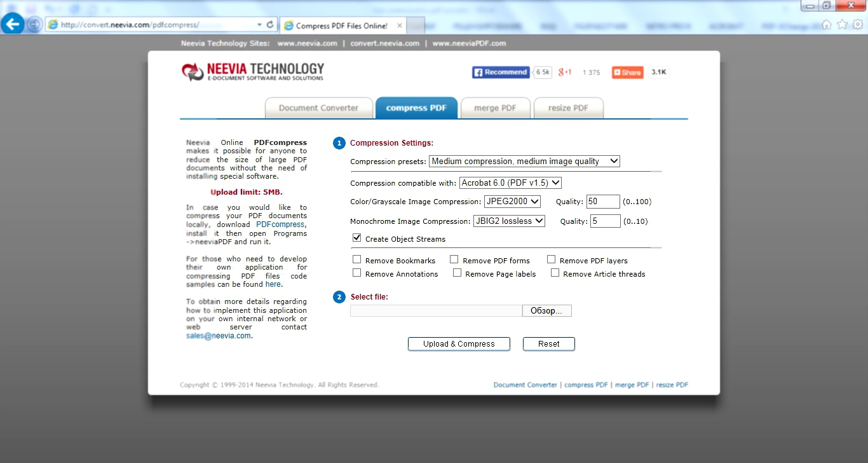The height and width of the screenshot is (463, 868).
Task: Enable Remove Annotations option
Action: click(x=357, y=273)
